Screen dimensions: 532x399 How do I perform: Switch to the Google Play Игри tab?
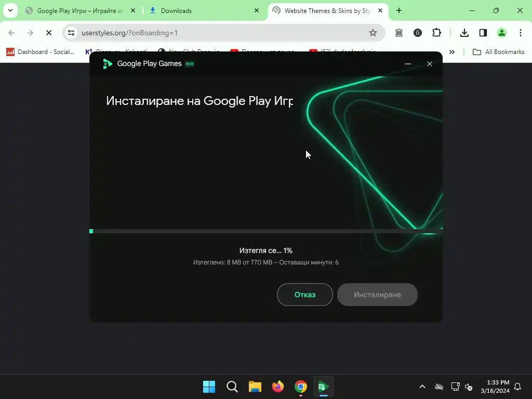80,11
